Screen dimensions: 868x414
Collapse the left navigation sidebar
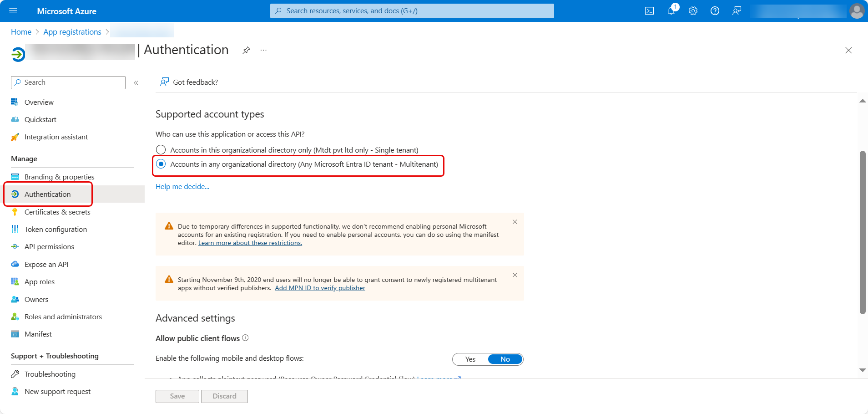coord(136,82)
